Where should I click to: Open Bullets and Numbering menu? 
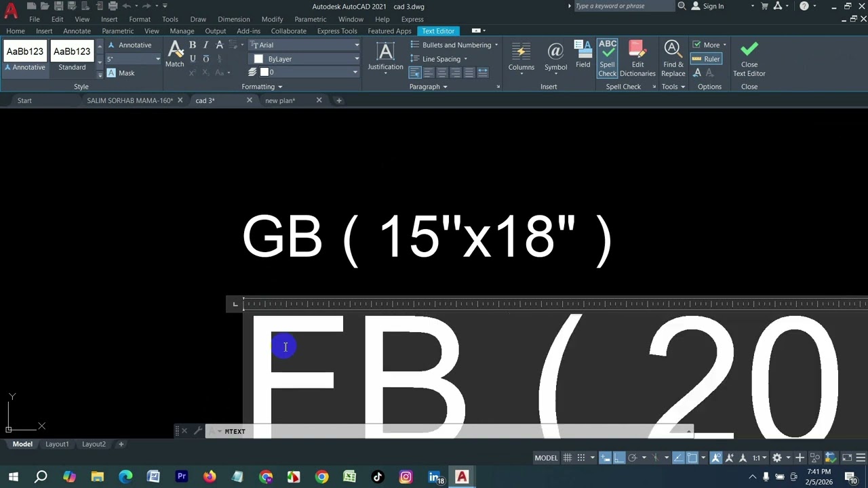[454, 45]
